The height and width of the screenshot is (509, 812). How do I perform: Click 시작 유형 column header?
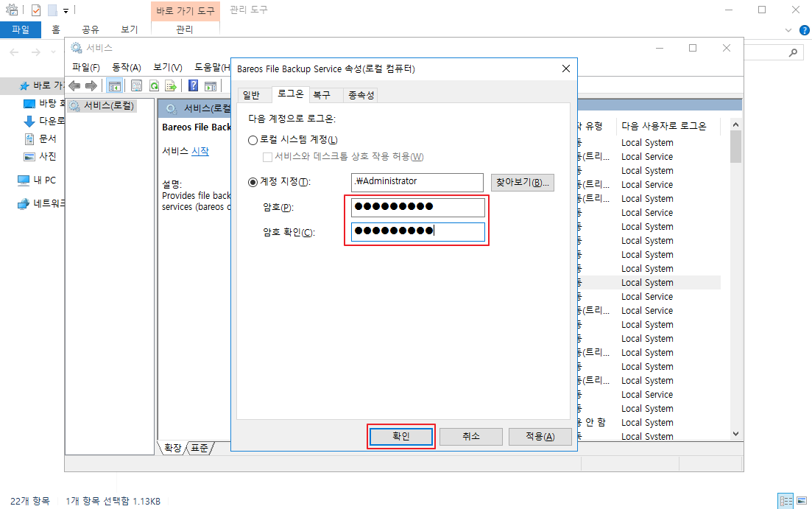point(596,126)
